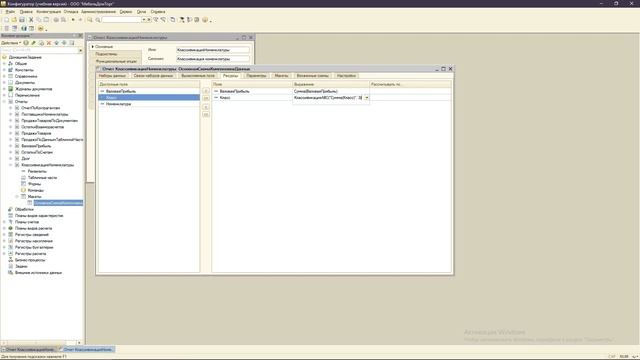Select the Обработки node in tree

pyautogui.click(x=24, y=209)
